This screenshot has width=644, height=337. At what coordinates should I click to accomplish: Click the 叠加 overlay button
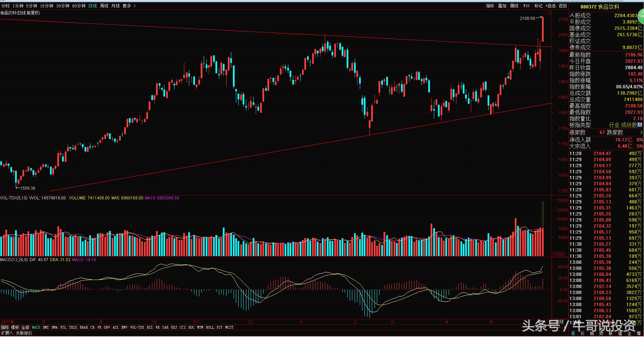[502, 6]
